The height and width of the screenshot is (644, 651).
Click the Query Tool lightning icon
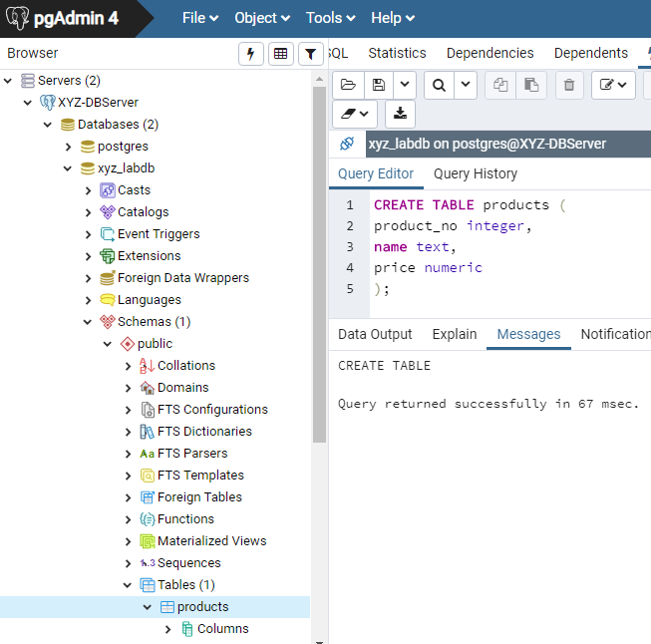coord(251,54)
